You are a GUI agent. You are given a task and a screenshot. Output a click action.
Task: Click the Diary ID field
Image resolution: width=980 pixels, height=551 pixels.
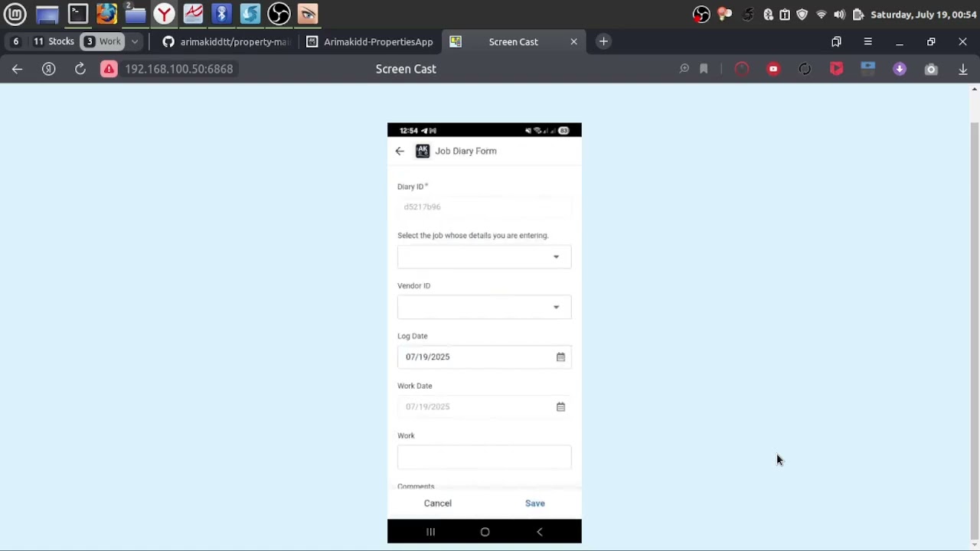(484, 207)
